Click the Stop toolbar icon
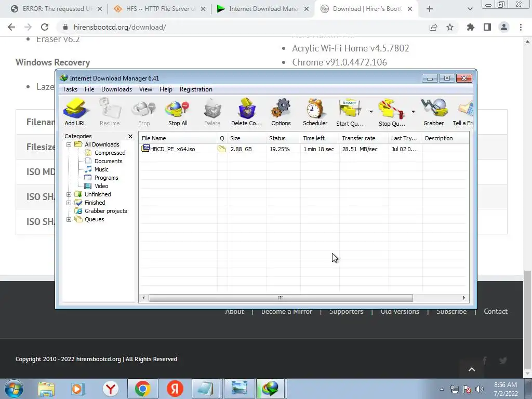532x399 pixels. tap(144, 112)
